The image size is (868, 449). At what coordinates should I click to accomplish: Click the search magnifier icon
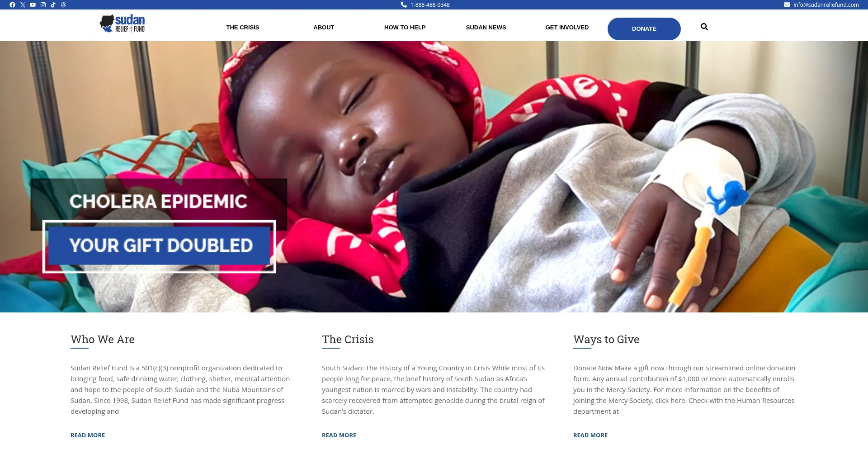pos(704,27)
